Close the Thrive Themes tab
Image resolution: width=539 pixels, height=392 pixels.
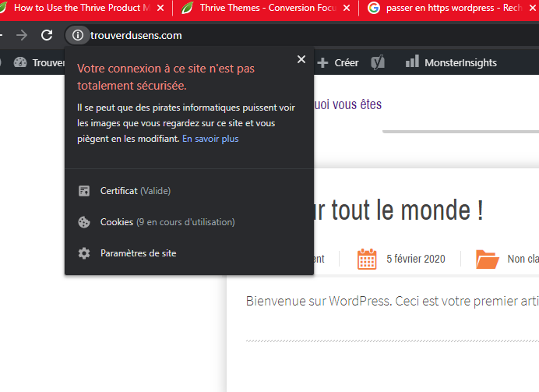(x=347, y=8)
